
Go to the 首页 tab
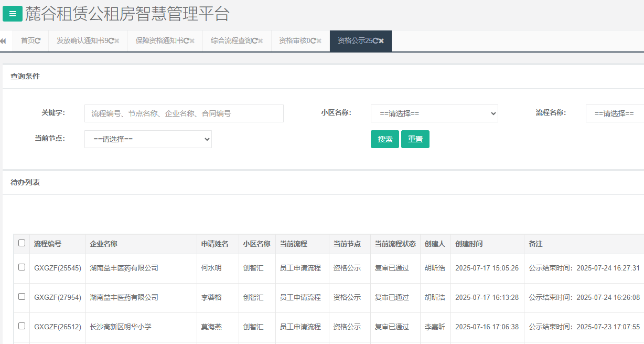tap(27, 41)
